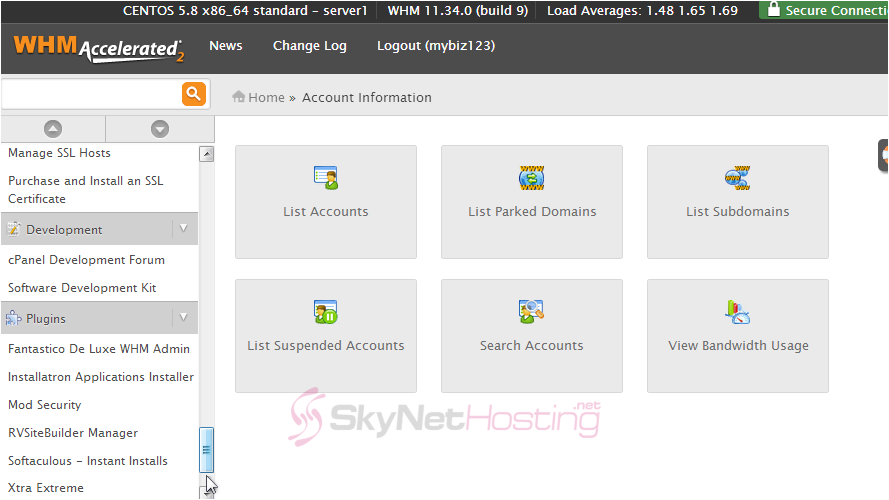The image size is (889, 500).
Task: Click the Search Accounts label
Action: point(532,346)
